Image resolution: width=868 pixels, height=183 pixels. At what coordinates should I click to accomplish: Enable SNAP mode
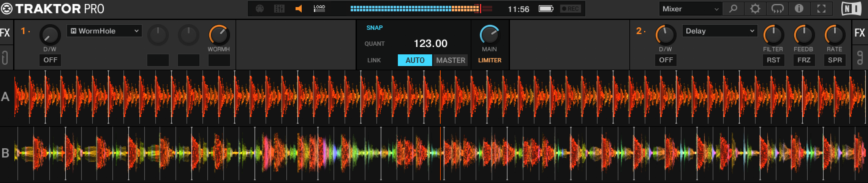click(x=374, y=28)
